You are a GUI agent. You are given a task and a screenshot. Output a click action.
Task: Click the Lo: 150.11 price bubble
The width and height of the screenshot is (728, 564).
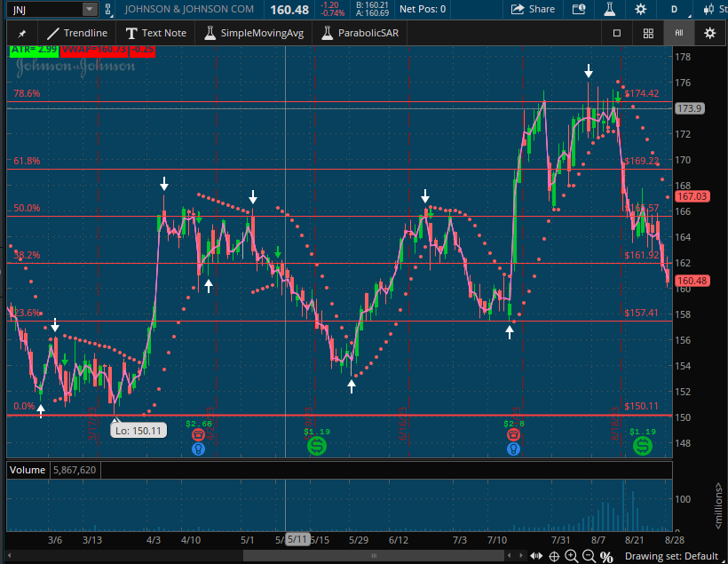pos(138,430)
